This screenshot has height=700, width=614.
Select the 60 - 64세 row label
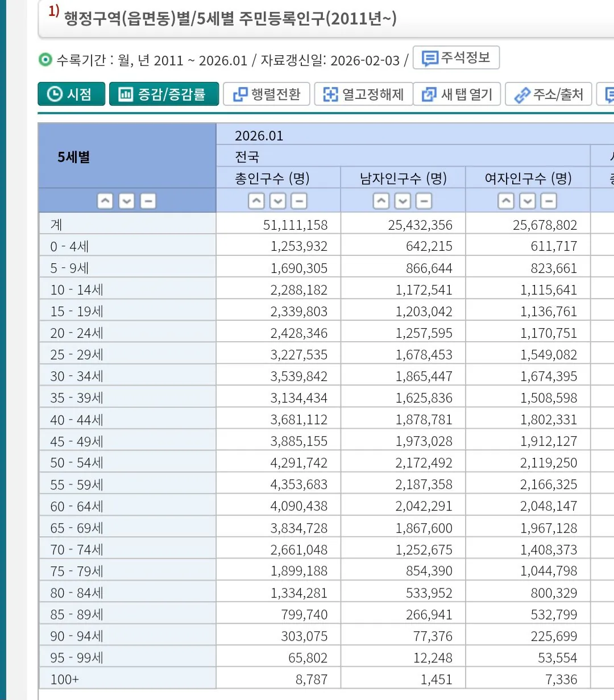[127, 506]
